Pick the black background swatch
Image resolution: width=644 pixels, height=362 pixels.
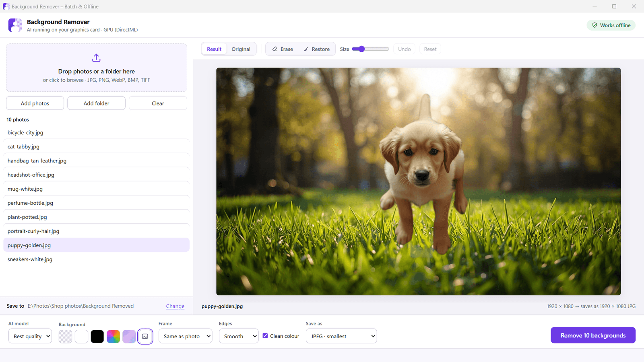pyautogui.click(x=97, y=336)
